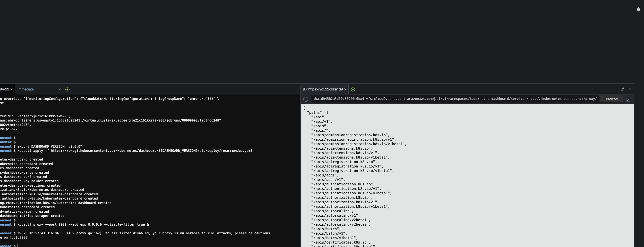Click the terminal prompt cursor at bottom
Screen dimensions: 644x247
[x=18, y=246]
